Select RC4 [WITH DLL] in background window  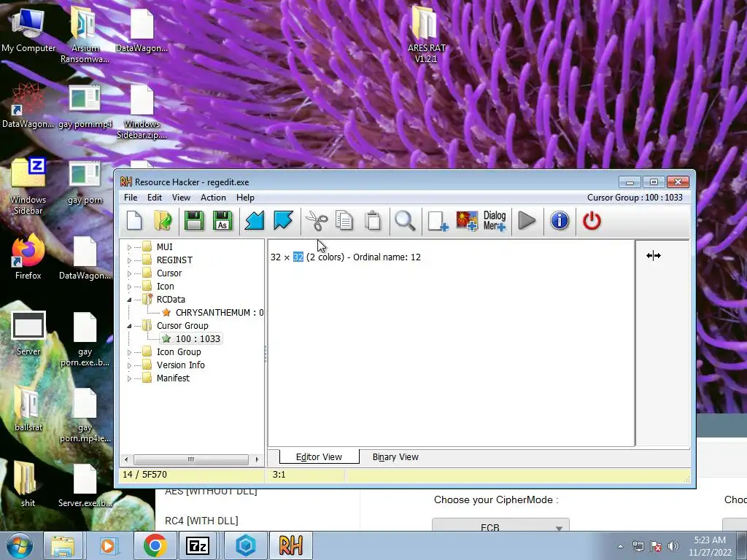[x=201, y=521]
